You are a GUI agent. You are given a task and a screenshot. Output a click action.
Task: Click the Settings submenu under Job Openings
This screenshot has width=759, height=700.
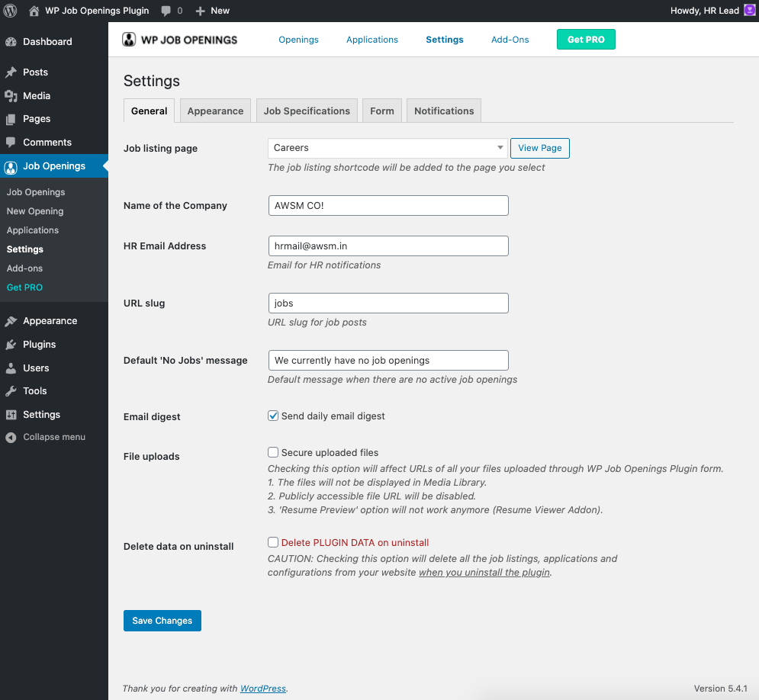point(25,249)
